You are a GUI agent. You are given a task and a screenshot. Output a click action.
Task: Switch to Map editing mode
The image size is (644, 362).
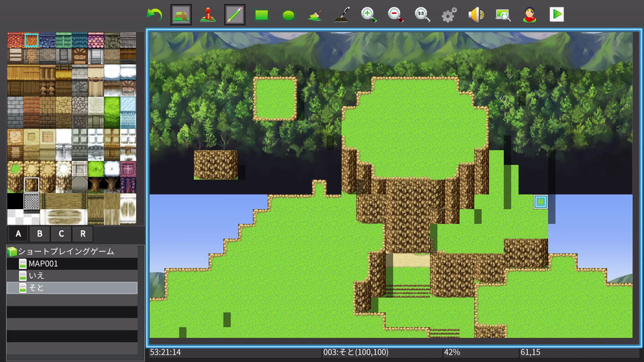point(180,15)
